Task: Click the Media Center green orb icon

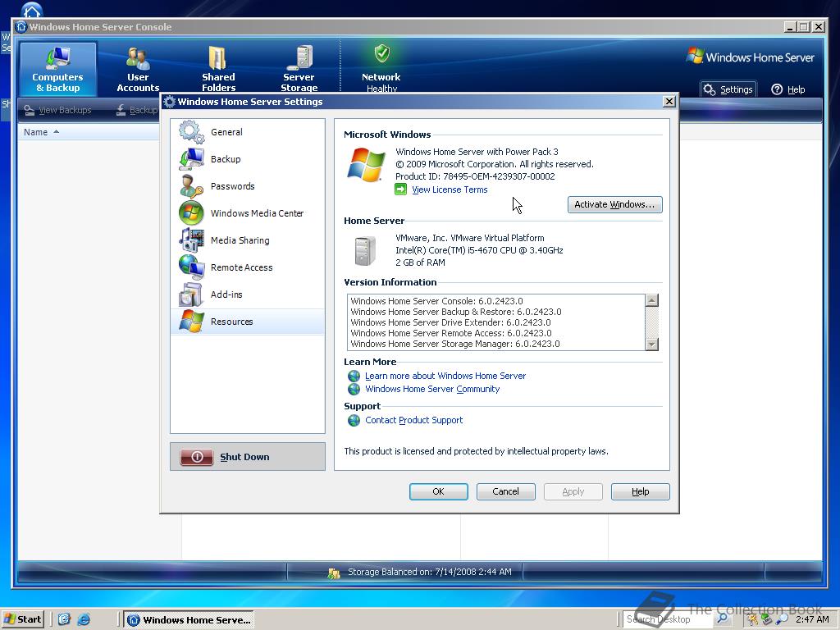Action: pyautogui.click(x=191, y=213)
